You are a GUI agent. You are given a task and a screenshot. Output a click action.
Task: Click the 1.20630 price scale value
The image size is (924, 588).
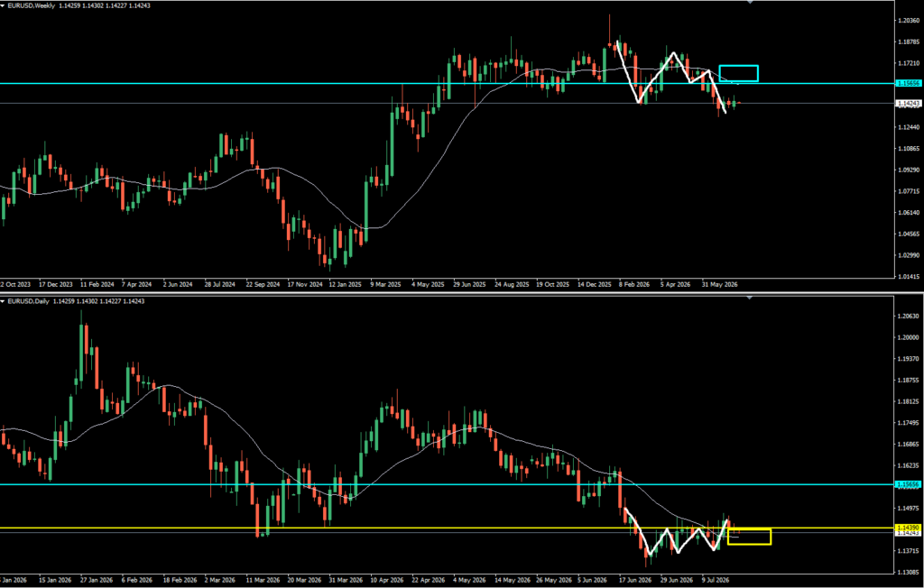908,316
